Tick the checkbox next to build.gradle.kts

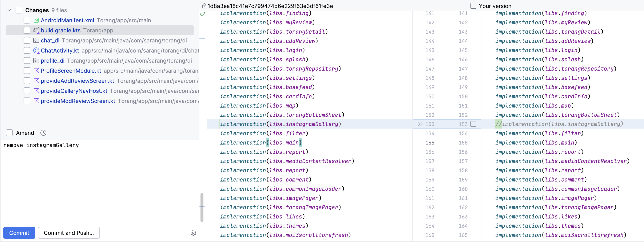point(27,30)
